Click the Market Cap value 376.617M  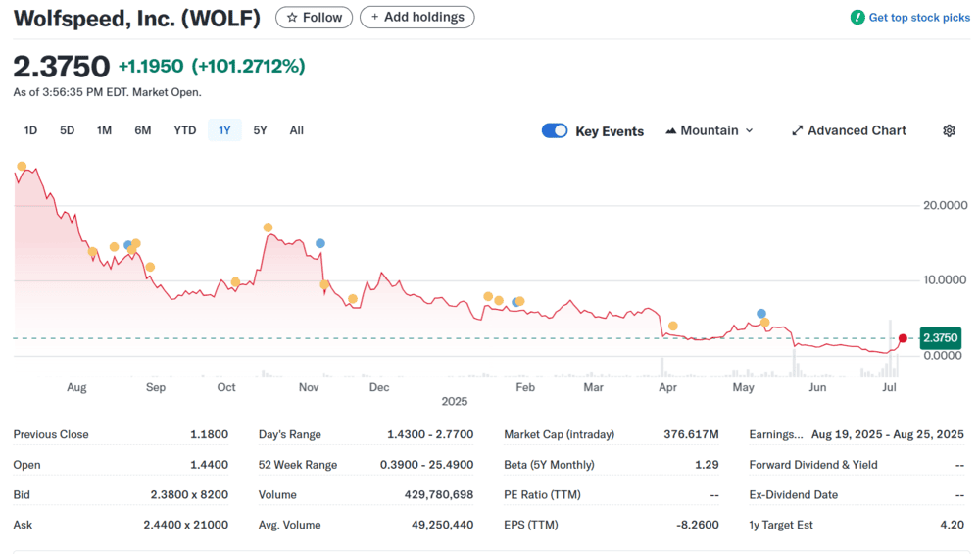(x=691, y=434)
